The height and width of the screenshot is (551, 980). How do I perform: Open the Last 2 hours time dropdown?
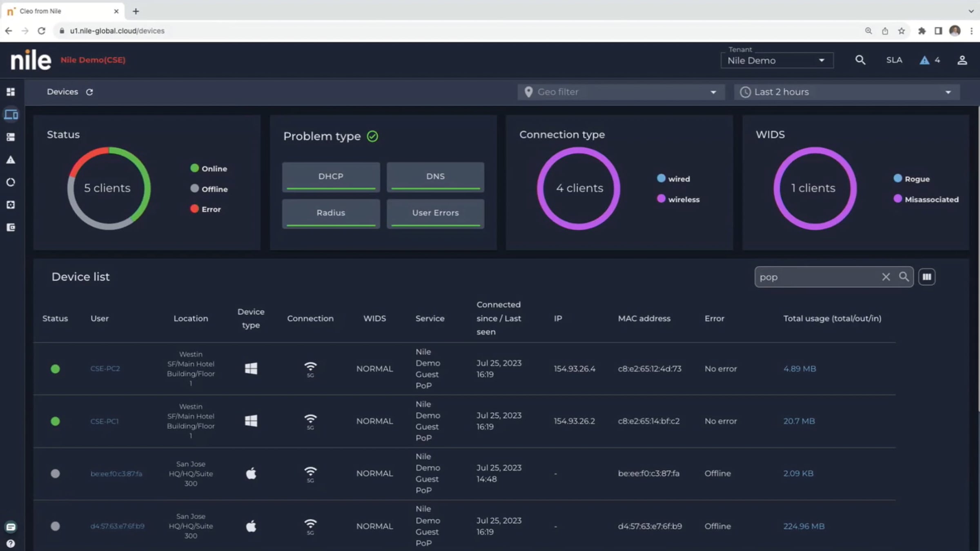(846, 92)
